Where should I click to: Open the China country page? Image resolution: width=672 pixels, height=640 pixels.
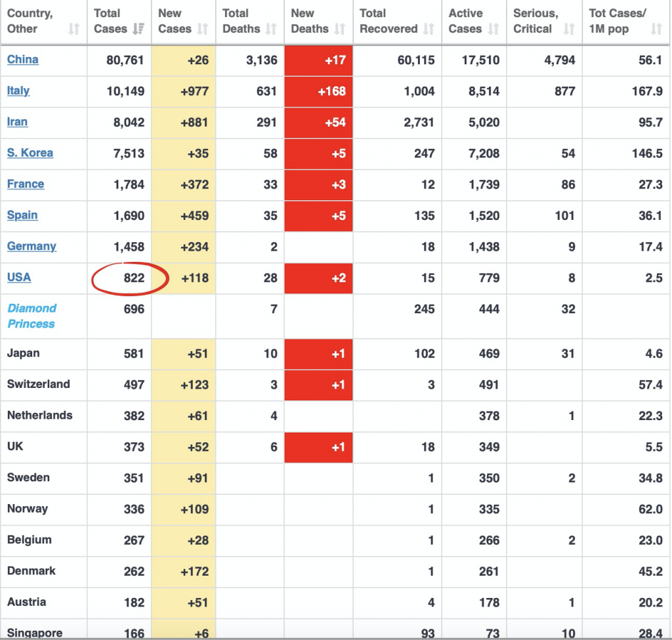click(22, 60)
